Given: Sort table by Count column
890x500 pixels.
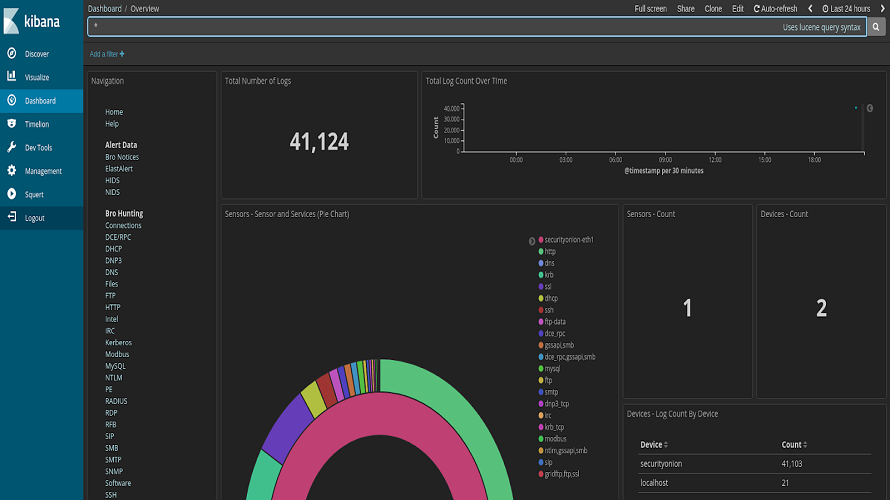Looking at the screenshot, I should [x=794, y=444].
